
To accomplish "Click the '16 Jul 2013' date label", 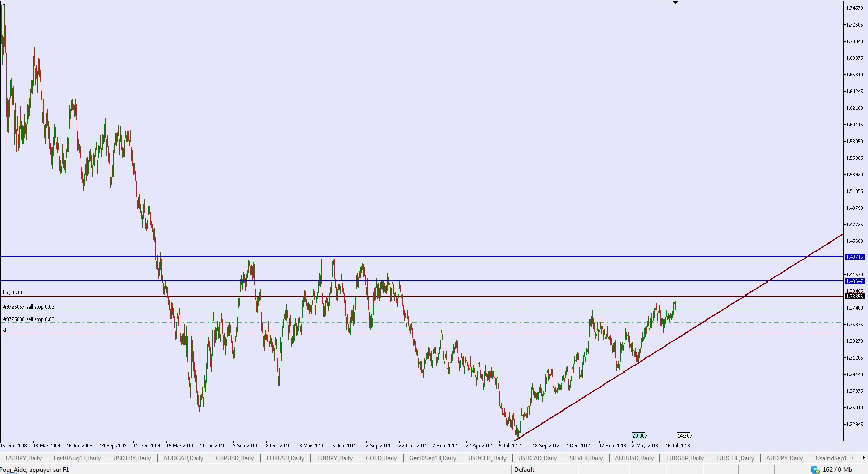I will coord(678,446).
